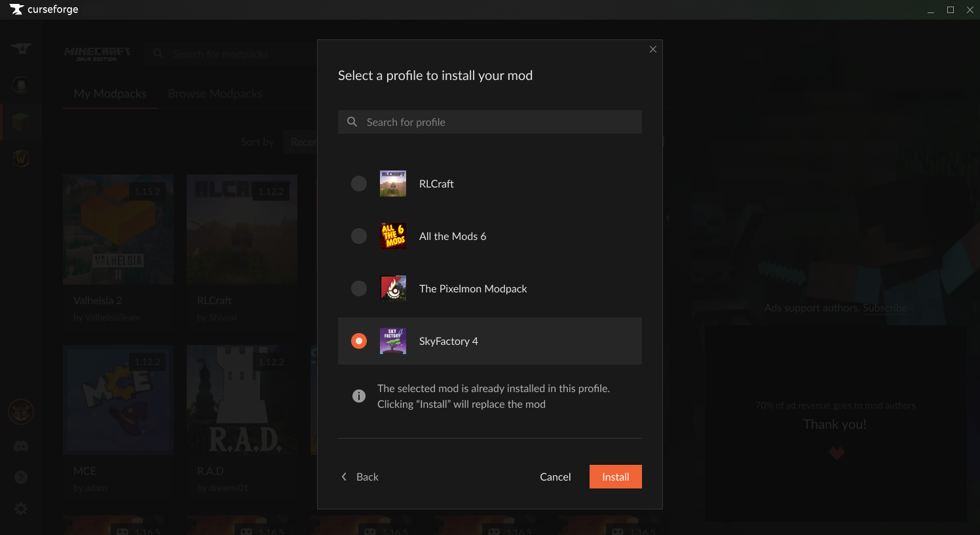Close the profile selection dialog with X
980x535 pixels.
pos(653,49)
